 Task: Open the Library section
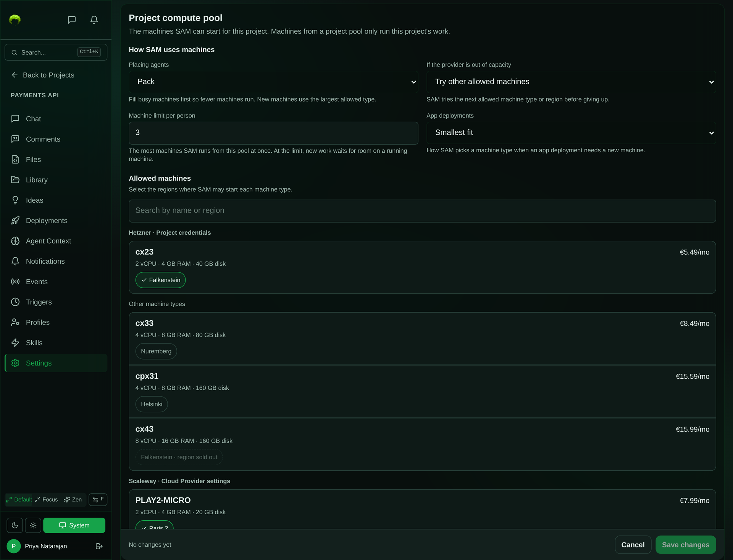[56, 180]
